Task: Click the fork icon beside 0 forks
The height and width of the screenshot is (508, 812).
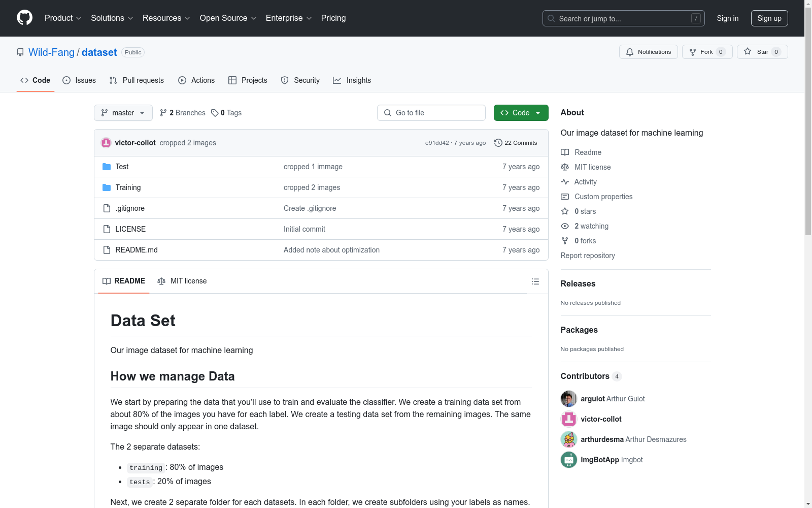Action: [x=565, y=241]
